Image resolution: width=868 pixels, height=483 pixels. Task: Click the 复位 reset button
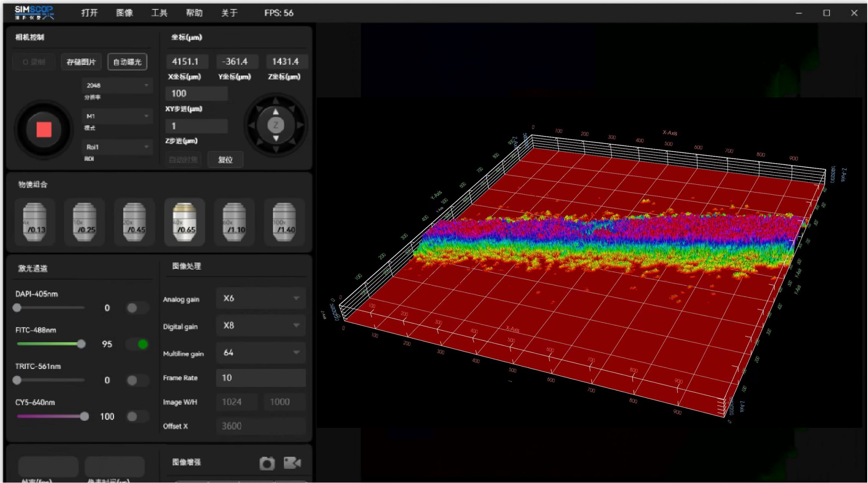coord(226,160)
